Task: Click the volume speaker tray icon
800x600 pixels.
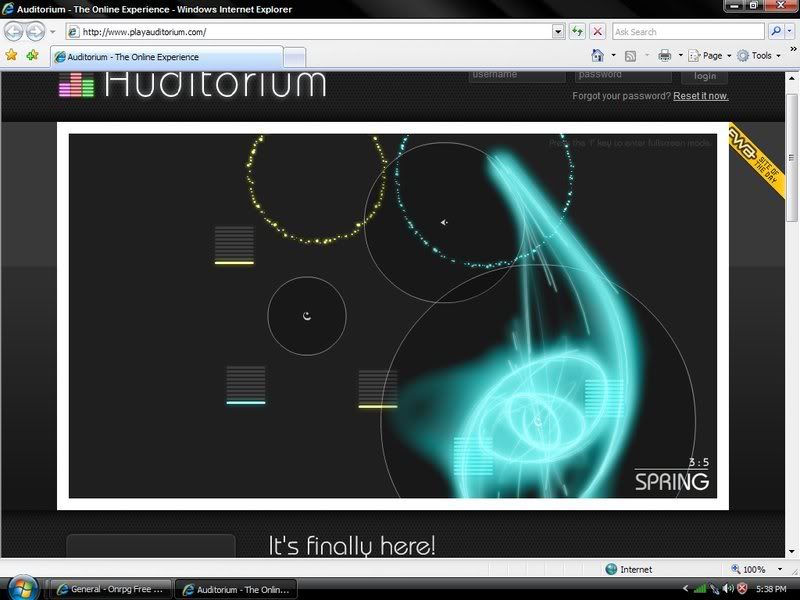Action: [728, 588]
